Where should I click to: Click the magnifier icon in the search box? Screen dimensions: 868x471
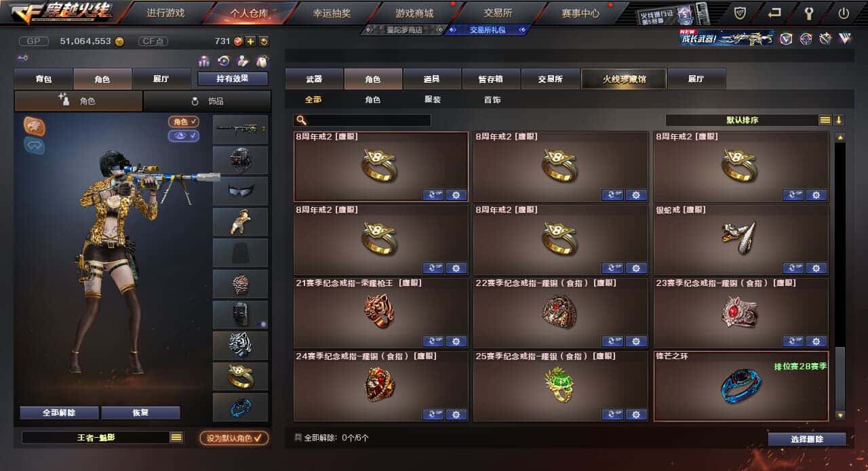[302, 120]
